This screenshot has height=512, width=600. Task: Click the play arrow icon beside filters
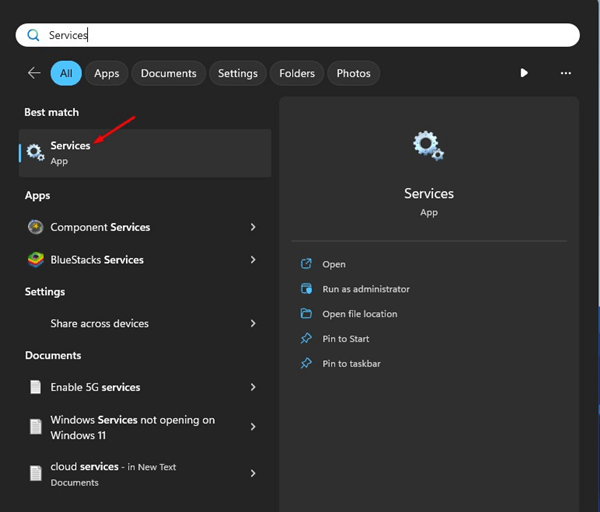click(x=524, y=73)
